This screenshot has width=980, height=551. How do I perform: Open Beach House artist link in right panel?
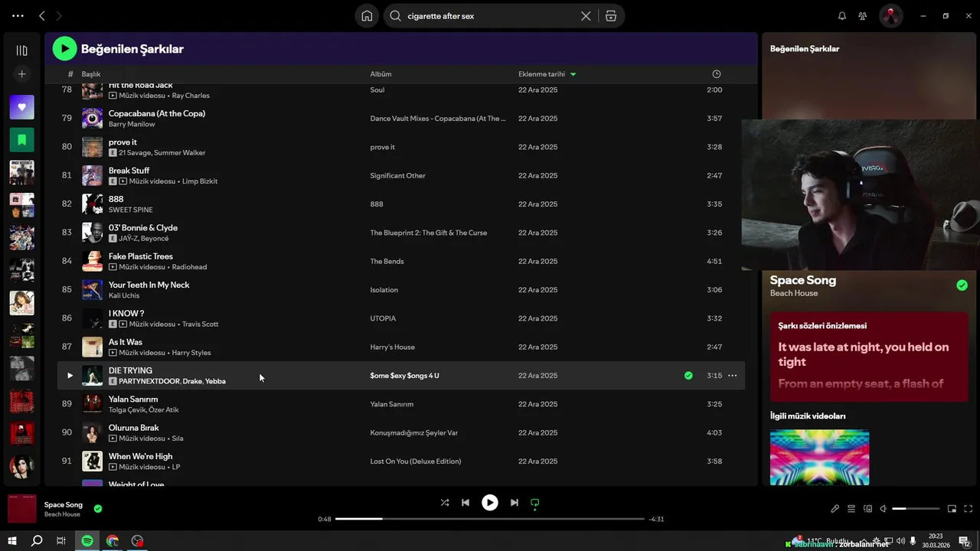click(x=794, y=293)
